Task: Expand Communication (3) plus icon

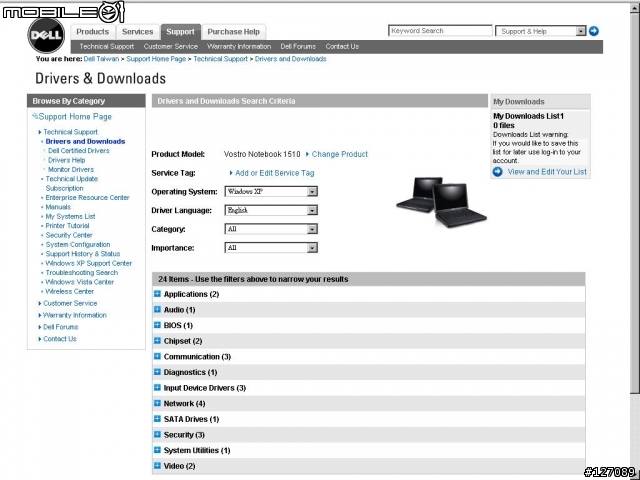Action: [x=157, y=356]
